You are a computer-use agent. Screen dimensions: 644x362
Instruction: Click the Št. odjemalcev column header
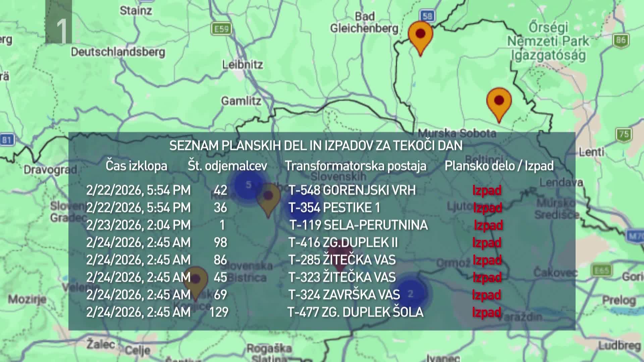pyautogui.click(x=227, y=166)
